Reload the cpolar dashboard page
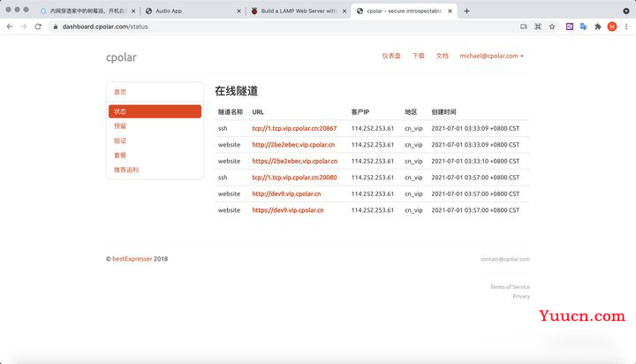636x364 pixels. (x=38, y=27)
